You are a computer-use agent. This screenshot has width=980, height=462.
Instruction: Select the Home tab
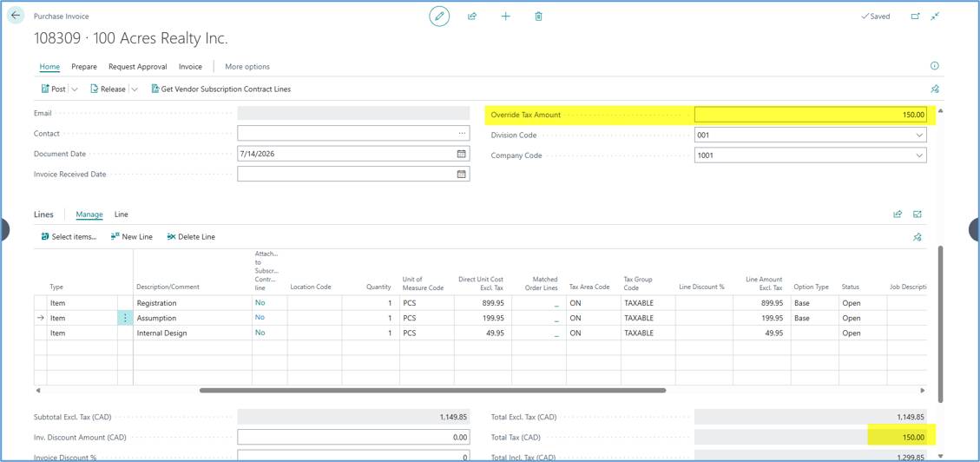[x=49, y=66]
